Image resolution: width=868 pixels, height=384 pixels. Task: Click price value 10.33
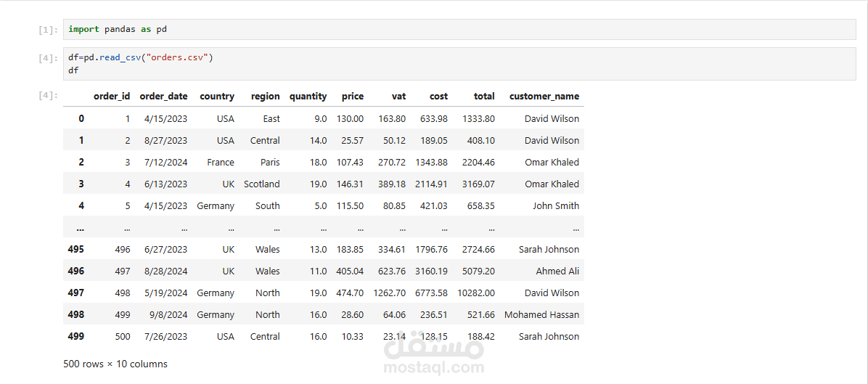353,336
